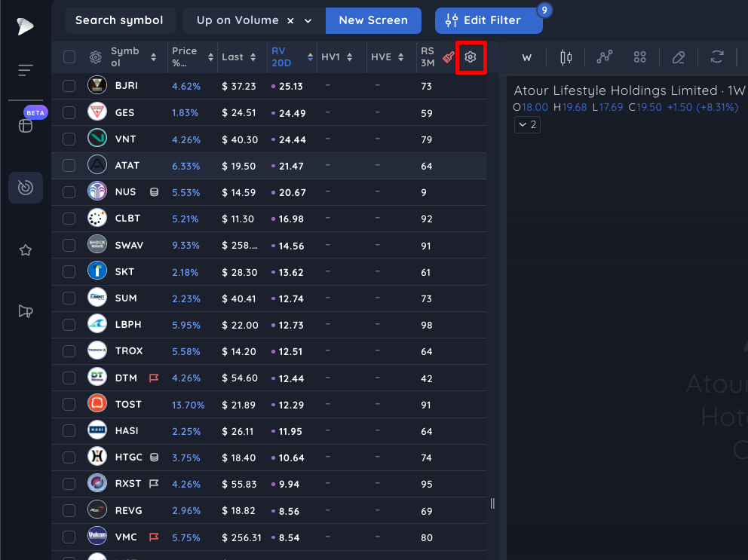Image resolution: width=748 pixels, height=560 pixels.
Task: Clear the Up on Volume screen with X
Action: 290,21
